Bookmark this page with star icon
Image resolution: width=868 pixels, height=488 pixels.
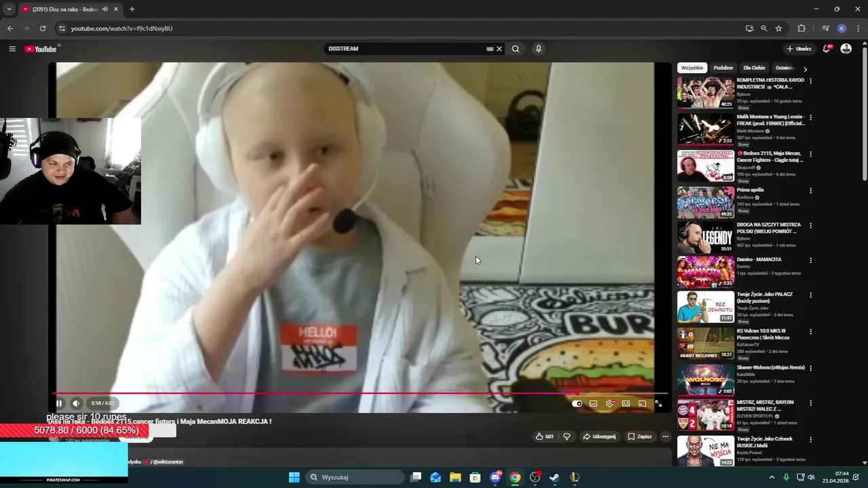click(778, 28)
